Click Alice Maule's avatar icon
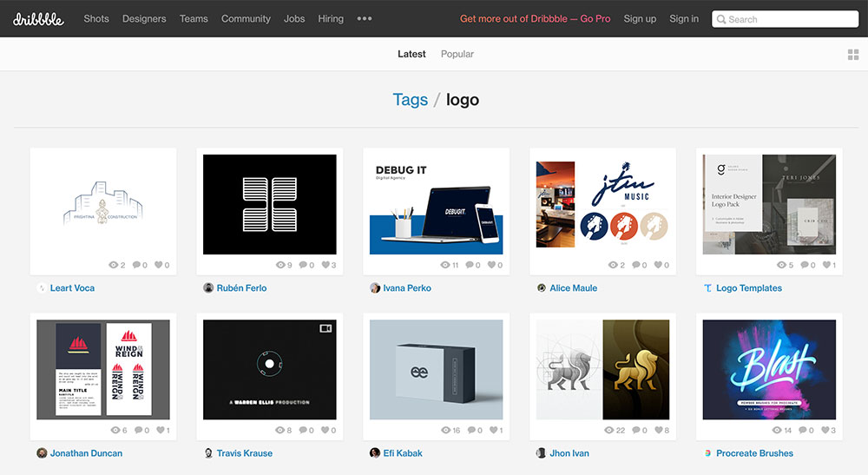Screen dimensions: 868x475 pyautogui.click(x=542, y=288)
